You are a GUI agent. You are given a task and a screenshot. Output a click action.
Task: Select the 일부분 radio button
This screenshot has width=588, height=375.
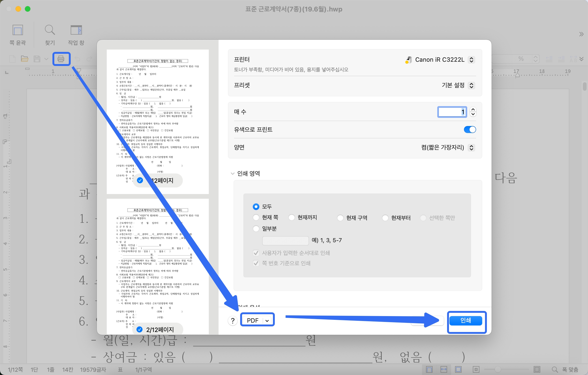[x=256, y=228]
